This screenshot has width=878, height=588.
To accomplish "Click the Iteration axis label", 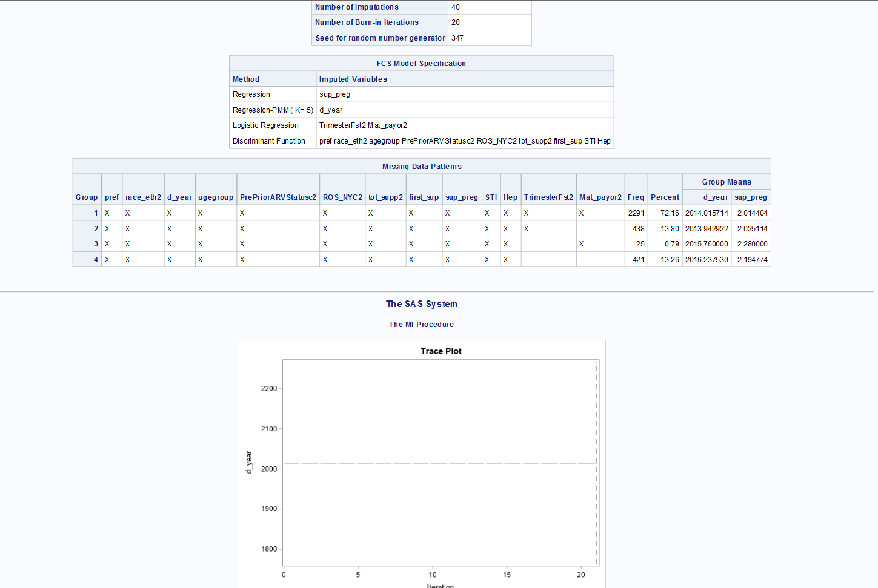I will click(x=441, y=585).
